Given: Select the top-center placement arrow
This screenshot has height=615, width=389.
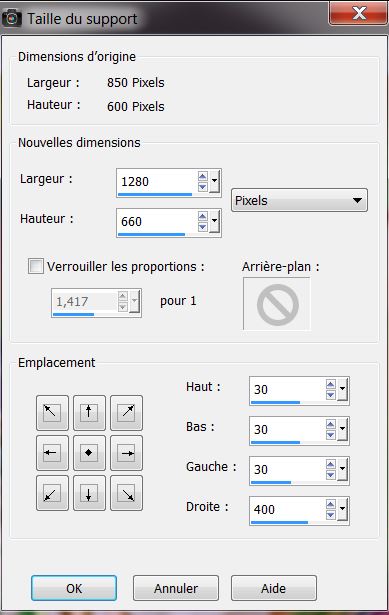Looking at the screenshot, I should click(x=89, y=413).
